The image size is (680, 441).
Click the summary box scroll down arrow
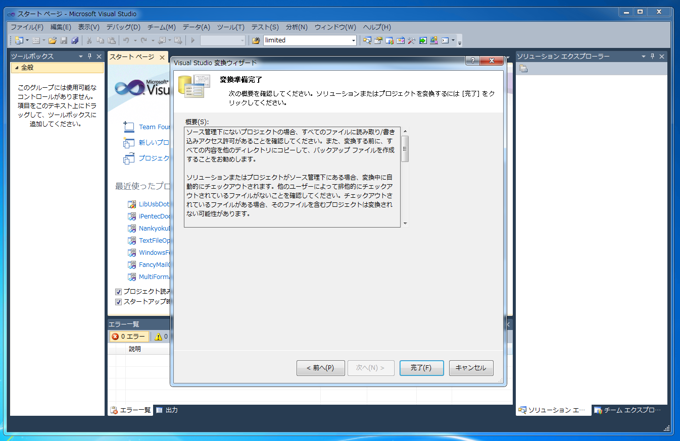click(405, 223)
